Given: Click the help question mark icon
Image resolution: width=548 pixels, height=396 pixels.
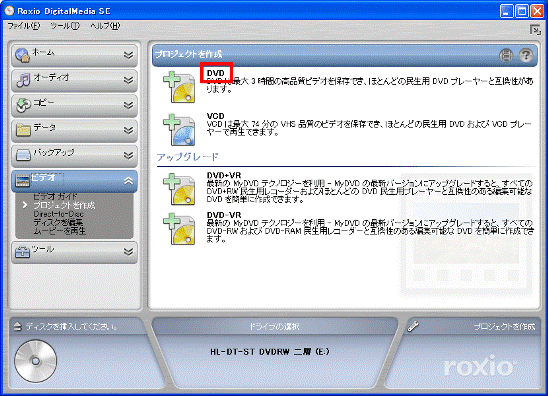Looking at the screenshot, I should pos(525,55).
